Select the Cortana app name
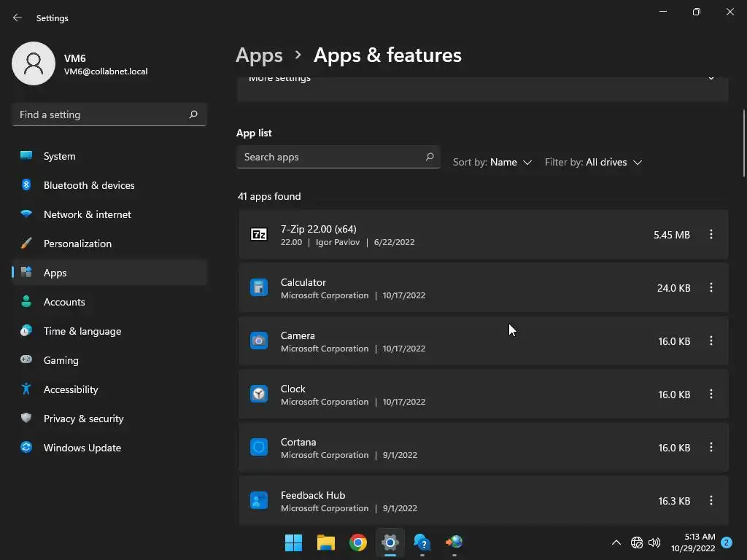Screen dimensions: 747x560 pyautogui.click(x=298, y=443)
